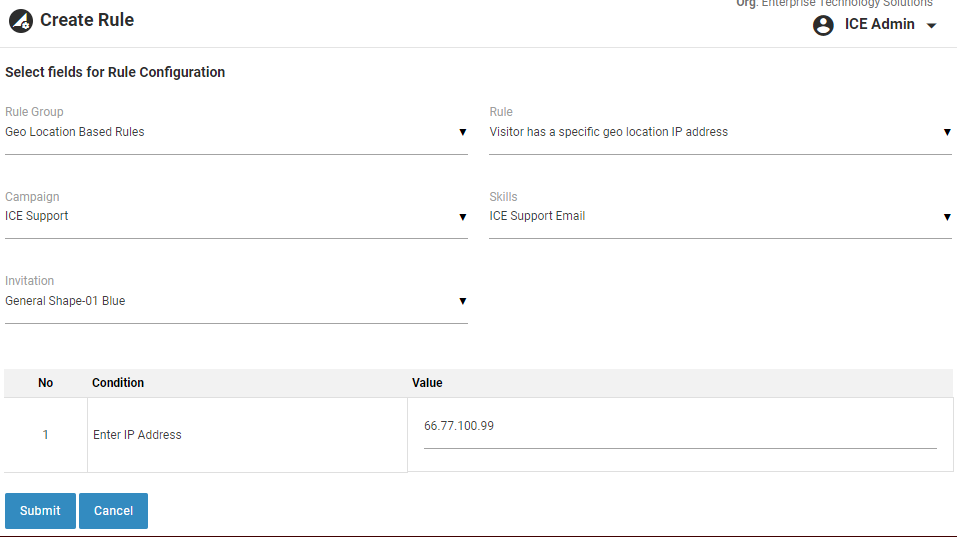Focus the IP address value 66.77.100.99
This screenshot has height=537, width=957.
click(679, 427)
